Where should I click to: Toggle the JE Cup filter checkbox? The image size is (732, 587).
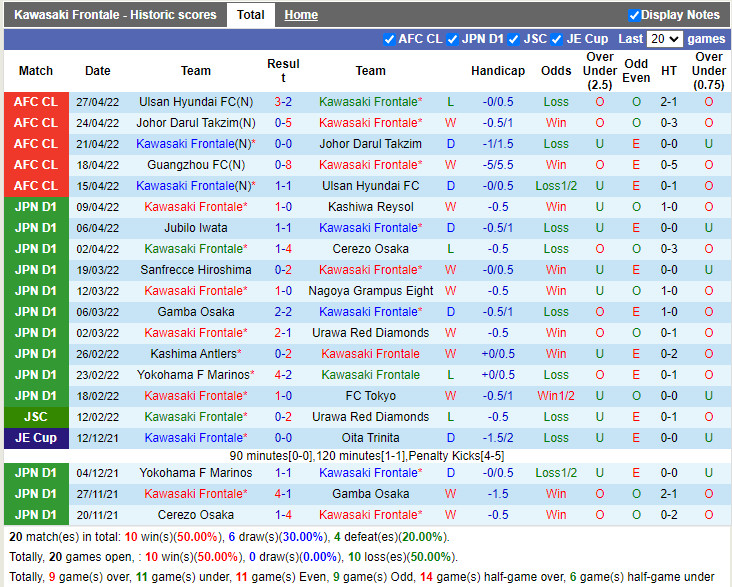click(558, 40)
